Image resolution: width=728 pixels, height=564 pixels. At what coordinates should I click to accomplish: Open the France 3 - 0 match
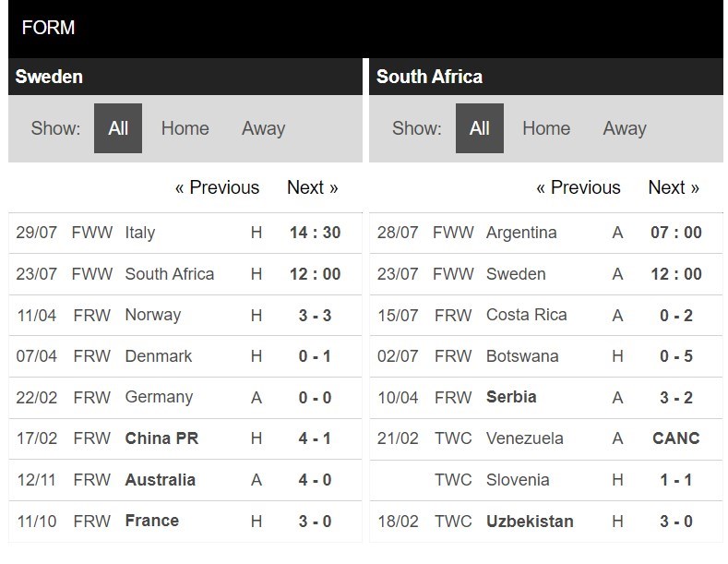[185, 522]
